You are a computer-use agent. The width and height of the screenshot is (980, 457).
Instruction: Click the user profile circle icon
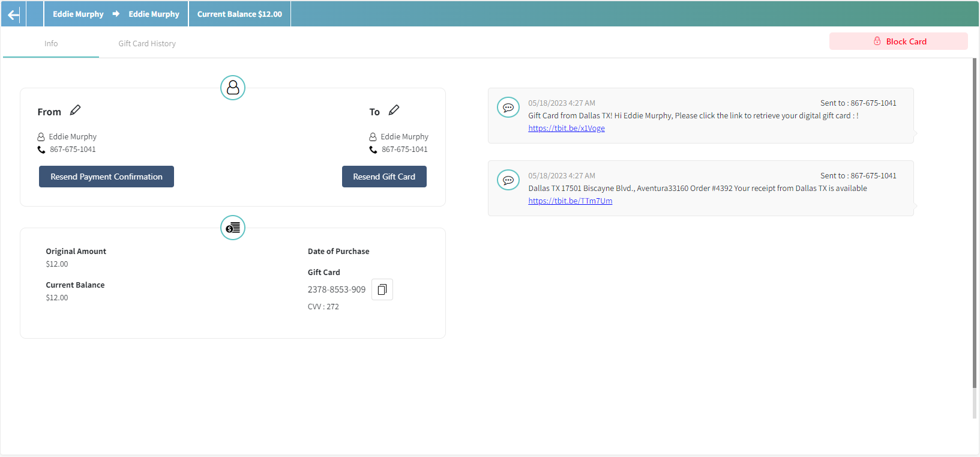233,88
